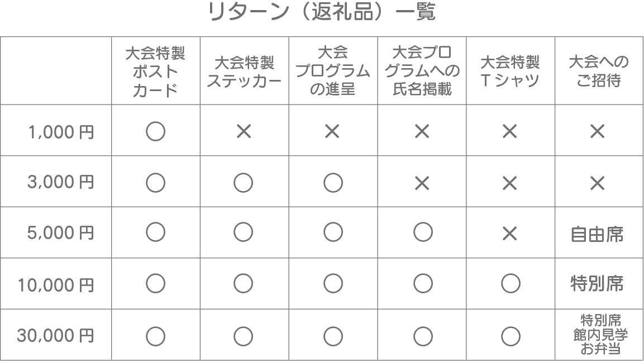Click the 特別席 館内見学 お弁当 cell
644x361 pixels.
tap(600, 335)
